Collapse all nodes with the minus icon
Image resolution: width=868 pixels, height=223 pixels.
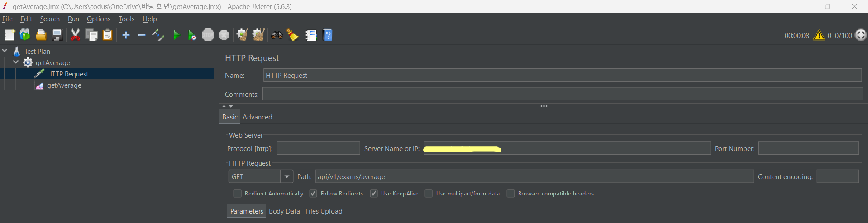(142, 35)
